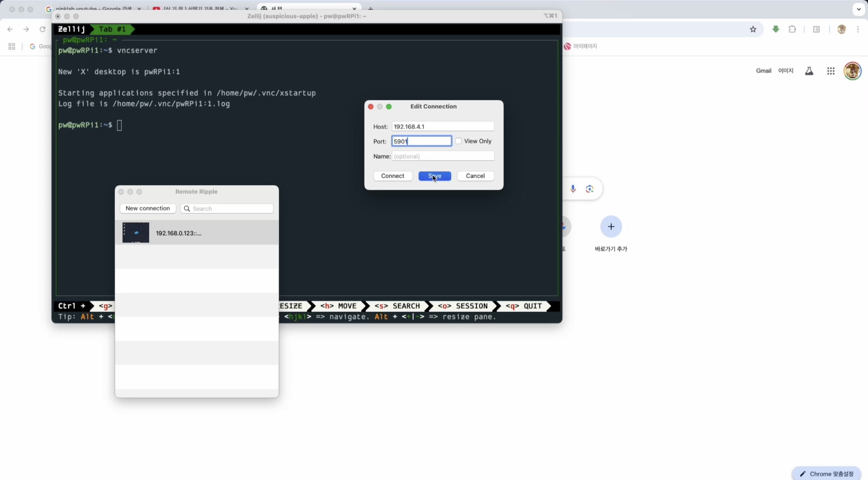Viewport: 868px width, 480px height.
Task: Bookmark page with star icon
Action: pos(753,29)
